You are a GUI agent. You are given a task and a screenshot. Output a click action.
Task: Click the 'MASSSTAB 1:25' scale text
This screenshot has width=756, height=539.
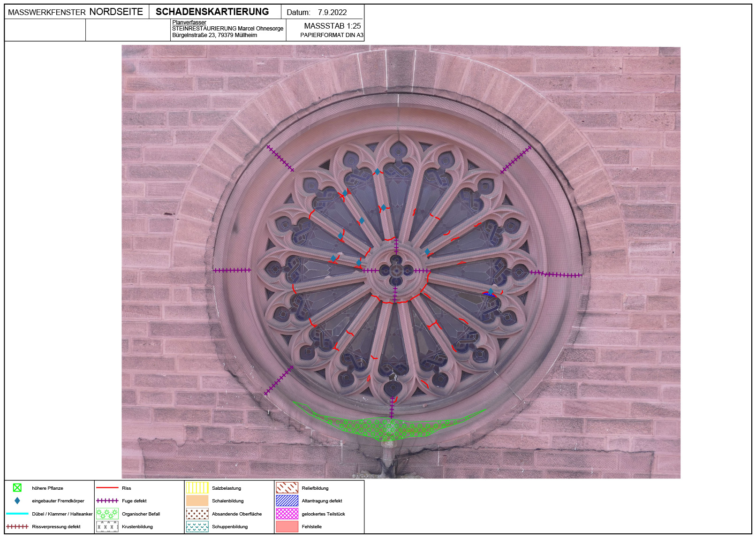click(332, 26)
